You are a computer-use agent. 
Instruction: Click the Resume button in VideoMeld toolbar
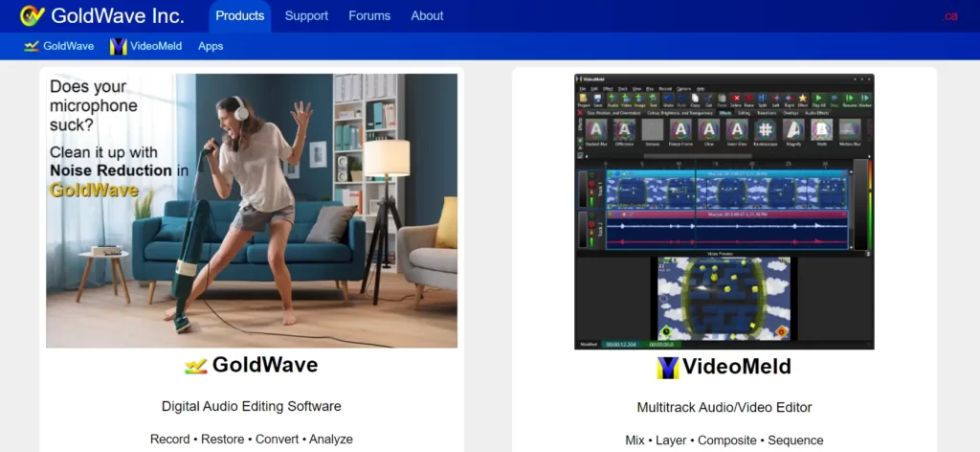(x=850, y=100)
